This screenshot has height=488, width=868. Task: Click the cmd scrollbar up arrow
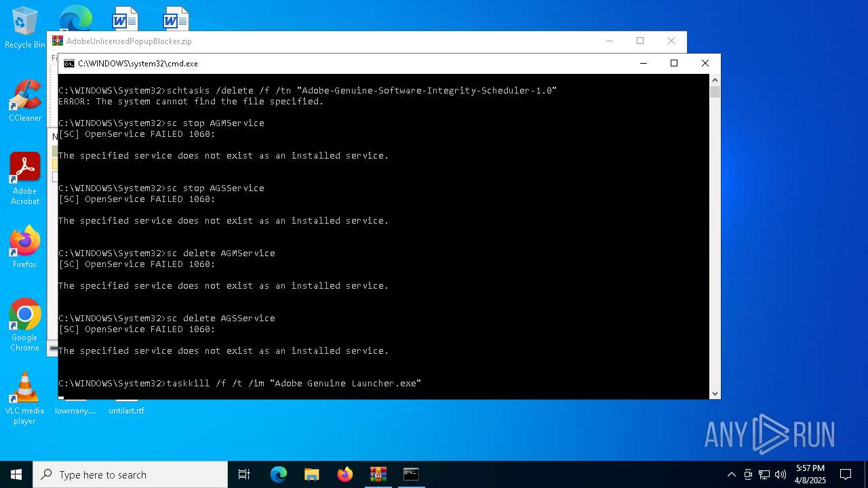[x=715, y=79]
